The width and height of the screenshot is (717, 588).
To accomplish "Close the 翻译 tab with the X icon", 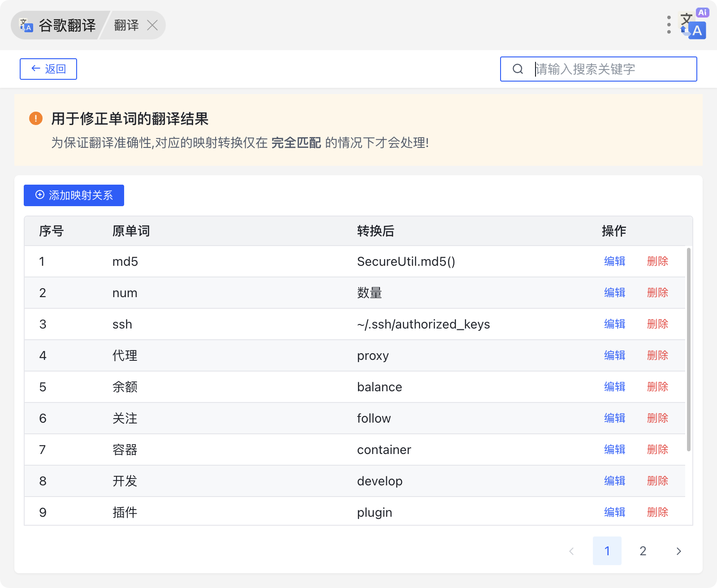I will [x=152, y=25].
